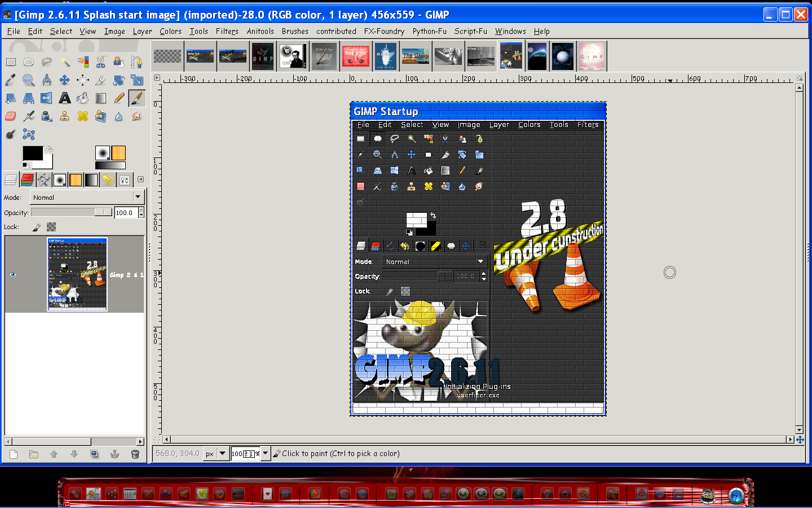
Task: Select the Heal tool bandage icon
Action: point(83,116)
